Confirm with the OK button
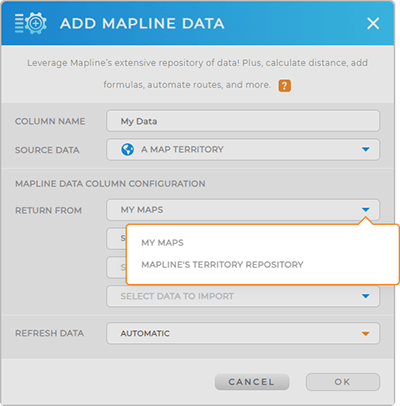This screenshot has height=406, width=400. [x=343, y=382]
